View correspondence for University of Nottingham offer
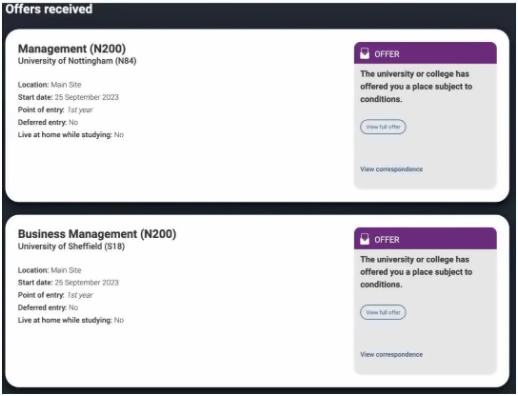 (391, 169)
